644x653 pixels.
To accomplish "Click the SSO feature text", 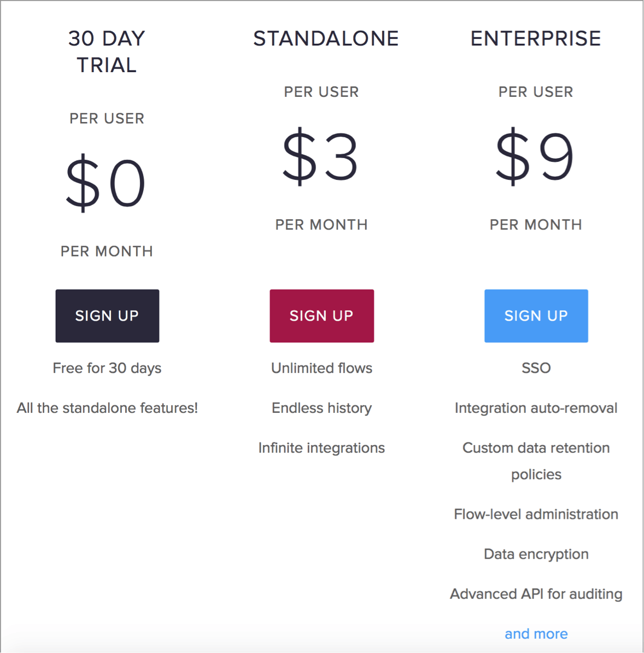I will pos(536,368).
